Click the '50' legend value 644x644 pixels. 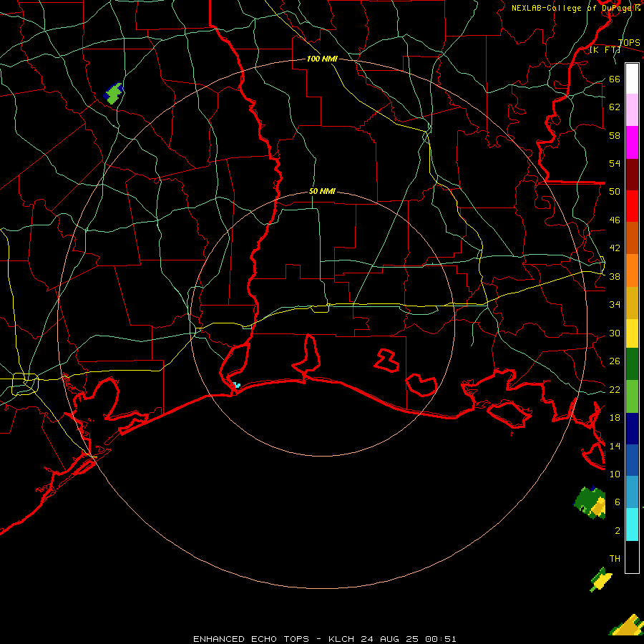tap(615, 191)
